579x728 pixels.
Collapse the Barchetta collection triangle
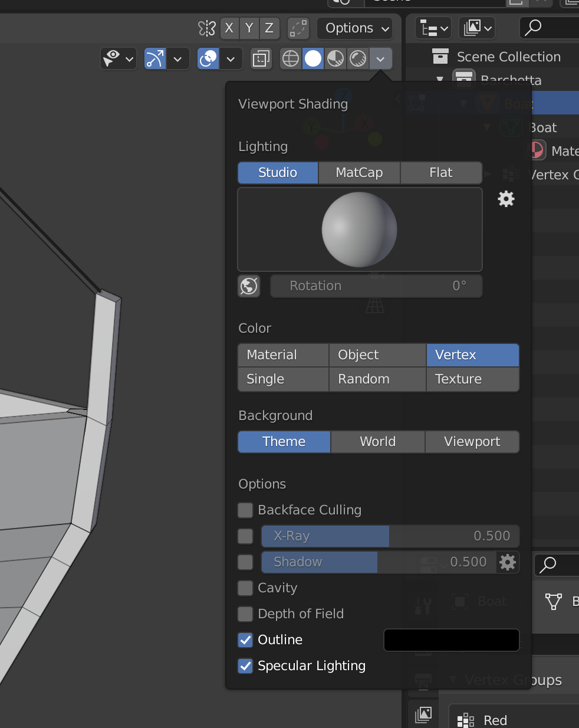(440, 80)
